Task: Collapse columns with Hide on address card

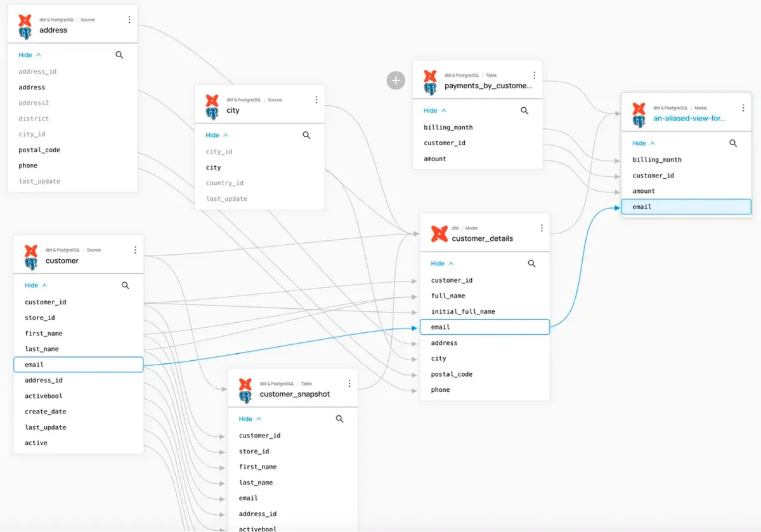Action: (x=30, y=55)
